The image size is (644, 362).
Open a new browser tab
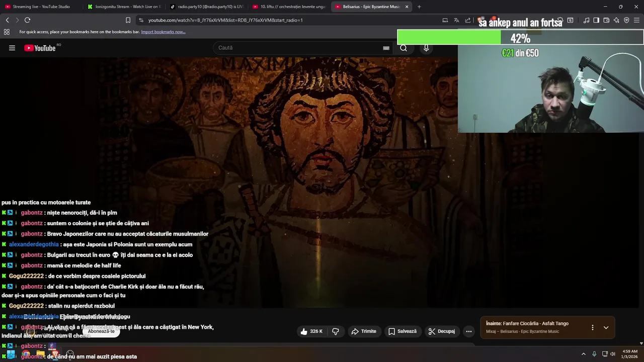(419, 7)
